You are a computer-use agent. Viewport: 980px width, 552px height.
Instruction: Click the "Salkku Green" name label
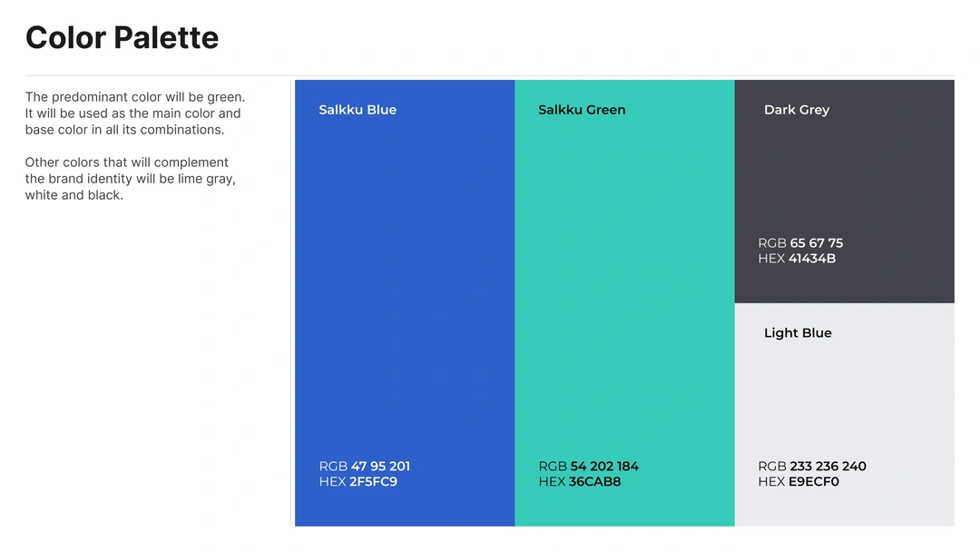(582, 110)
